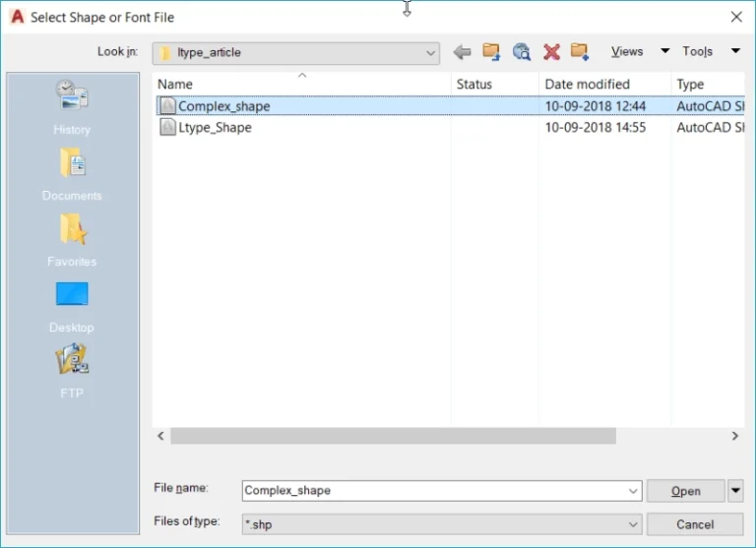Expand the Look in folder dropdown
Viewport: 756px width, 548px height.
pos(430,53)
